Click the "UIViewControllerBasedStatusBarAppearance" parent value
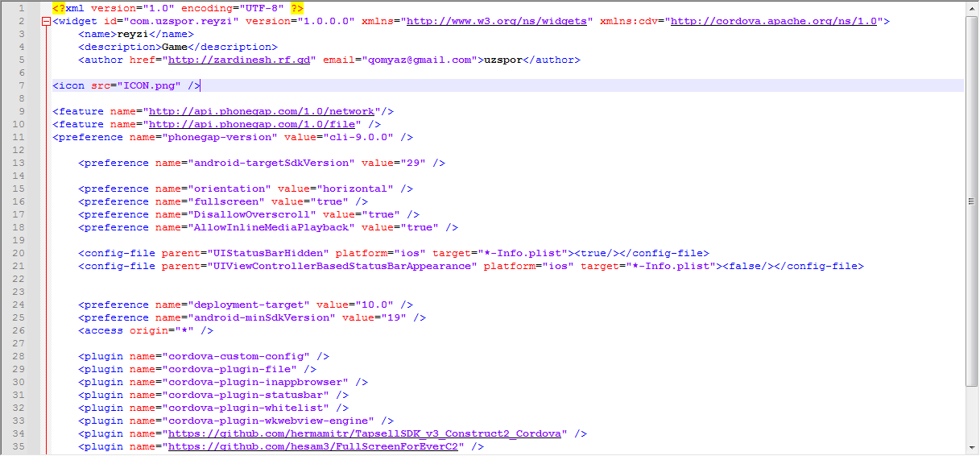 [342, 266]
